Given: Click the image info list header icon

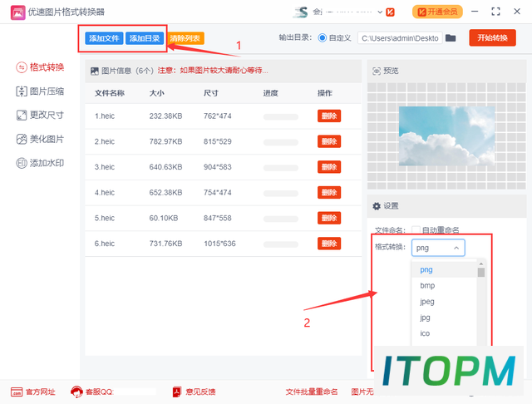Looking at the screenshot, I should tap(95, 71).
